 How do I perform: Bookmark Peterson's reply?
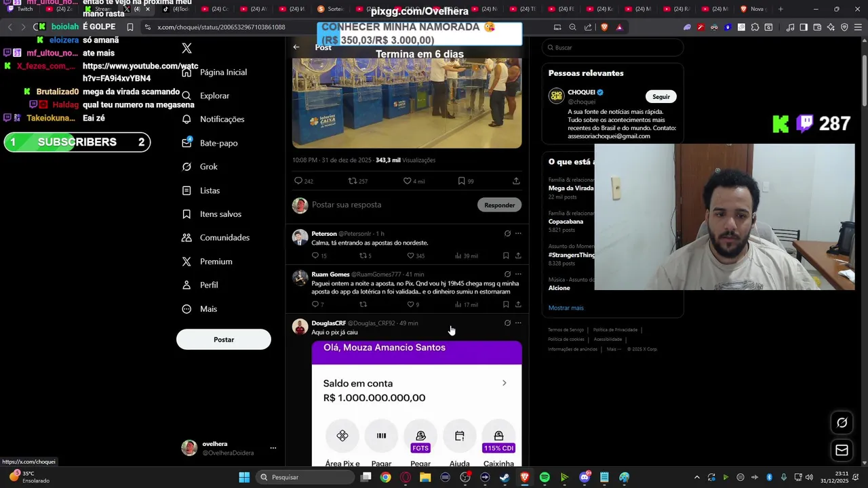506,256
